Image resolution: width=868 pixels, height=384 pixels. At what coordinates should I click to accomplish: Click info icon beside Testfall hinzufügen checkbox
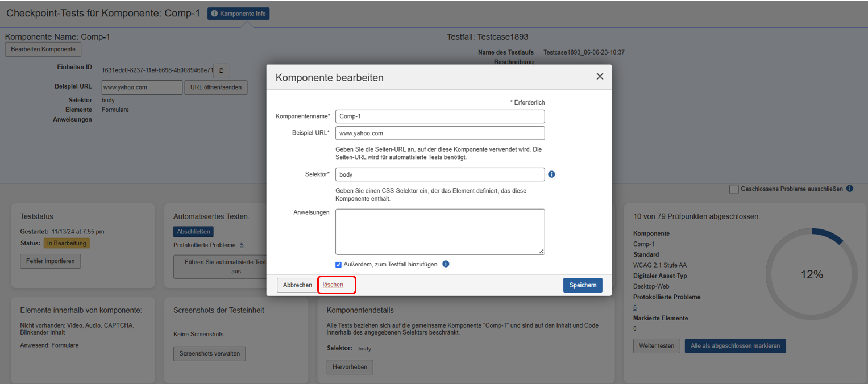[446, 264]
